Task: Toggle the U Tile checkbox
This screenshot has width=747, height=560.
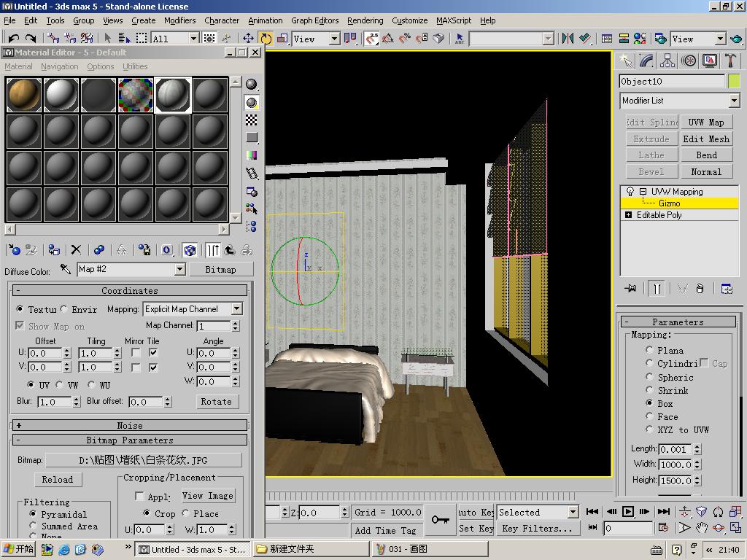Action: 153,353
